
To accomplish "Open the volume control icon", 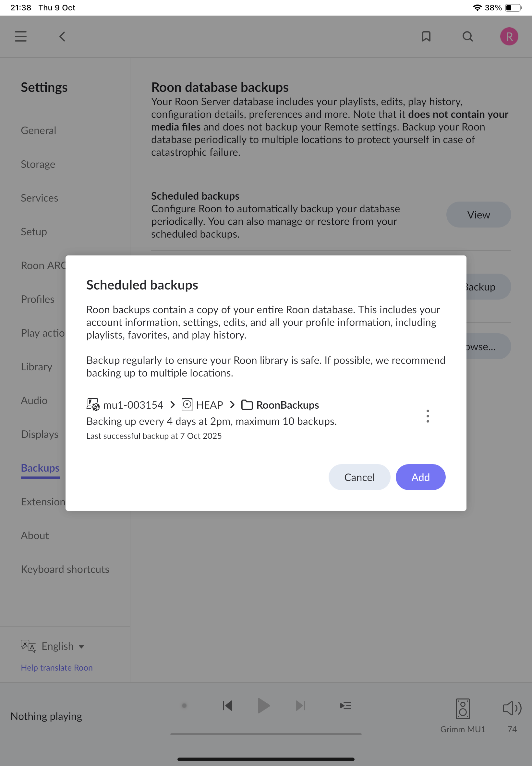I will (x=512, y=708).
